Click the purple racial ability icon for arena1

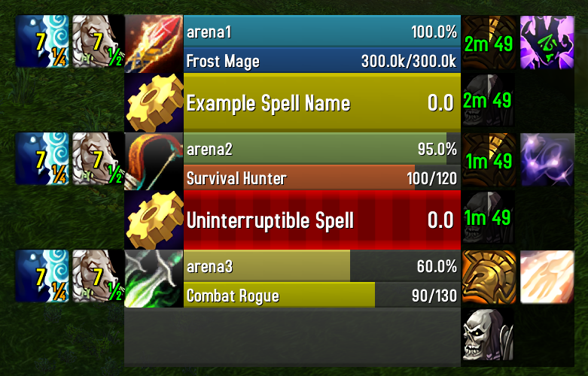(x=547, y=42)
